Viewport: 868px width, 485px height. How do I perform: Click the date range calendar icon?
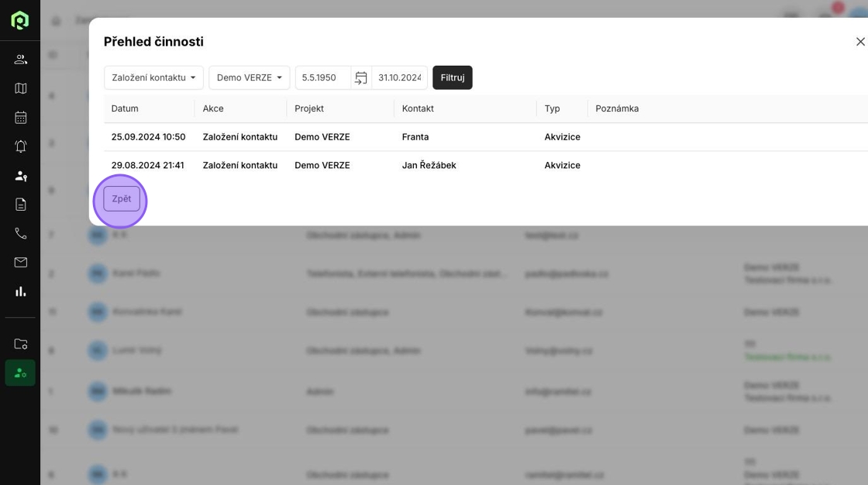click(361, 77)
